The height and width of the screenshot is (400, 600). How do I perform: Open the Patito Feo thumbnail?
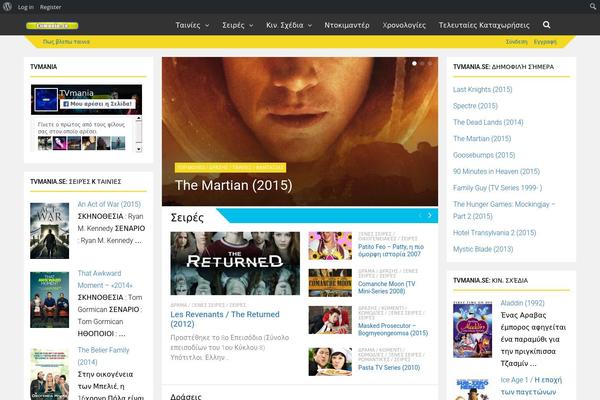pyautogui.click(x=330, y=245)
